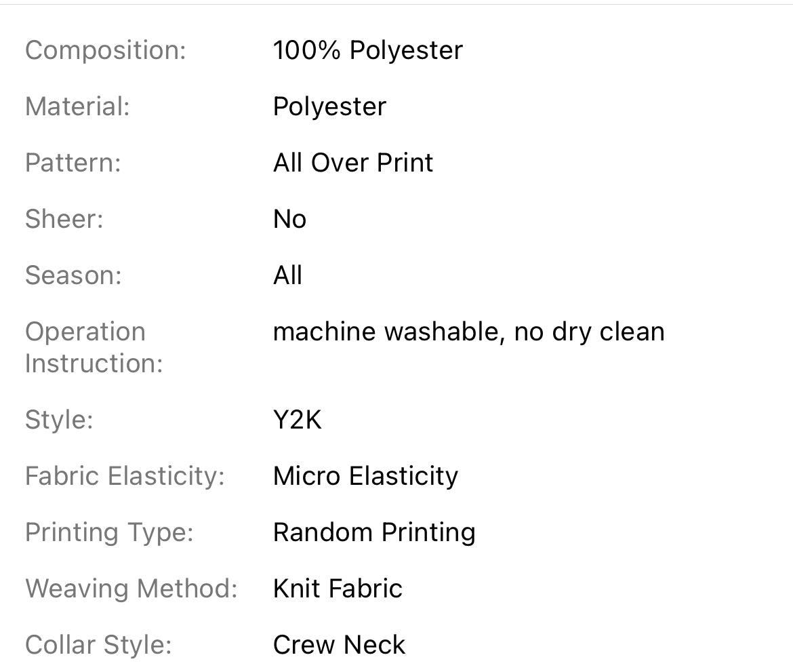
Task: Click the "Pattern:" label
Action: click(73, 163)
